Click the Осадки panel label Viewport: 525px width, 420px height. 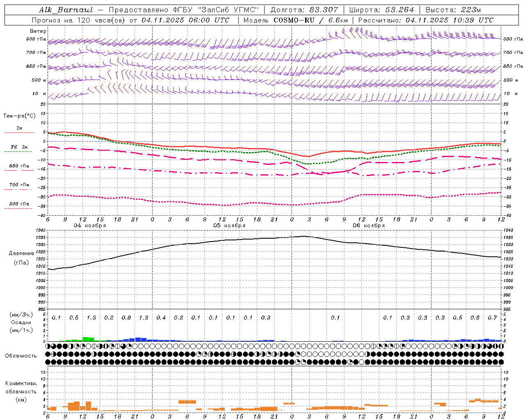tap(21, 322)
